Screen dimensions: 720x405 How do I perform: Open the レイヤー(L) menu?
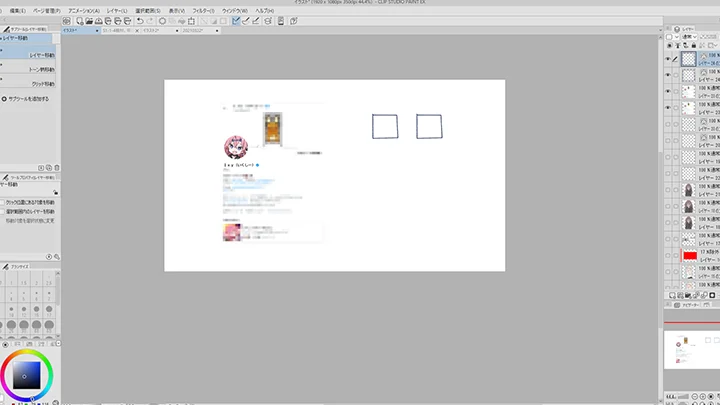click(117, 11)
